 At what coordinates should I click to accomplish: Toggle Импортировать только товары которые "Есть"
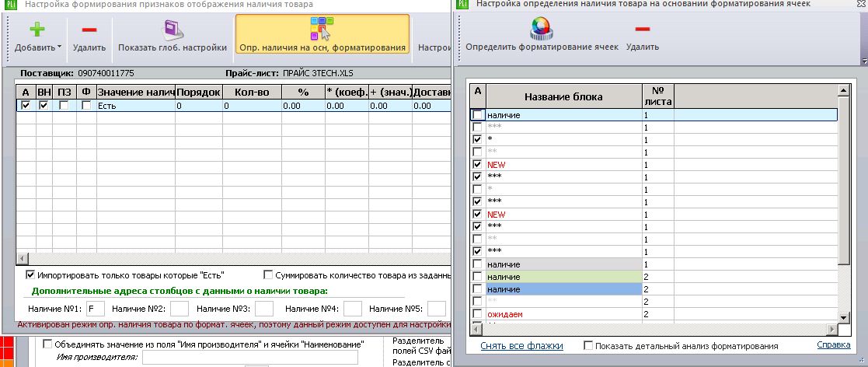click(x=30, y=274)
